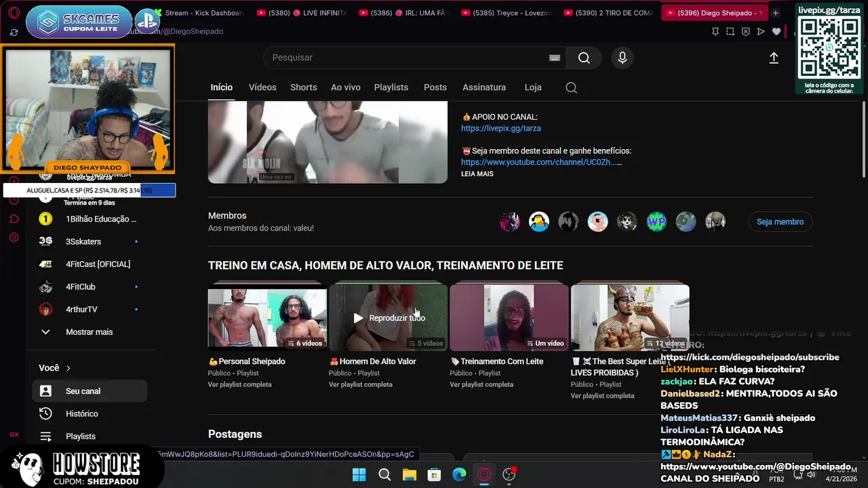The image size is (868, 488).
Task: Click the pin icon in address bar
Action: 715,31
